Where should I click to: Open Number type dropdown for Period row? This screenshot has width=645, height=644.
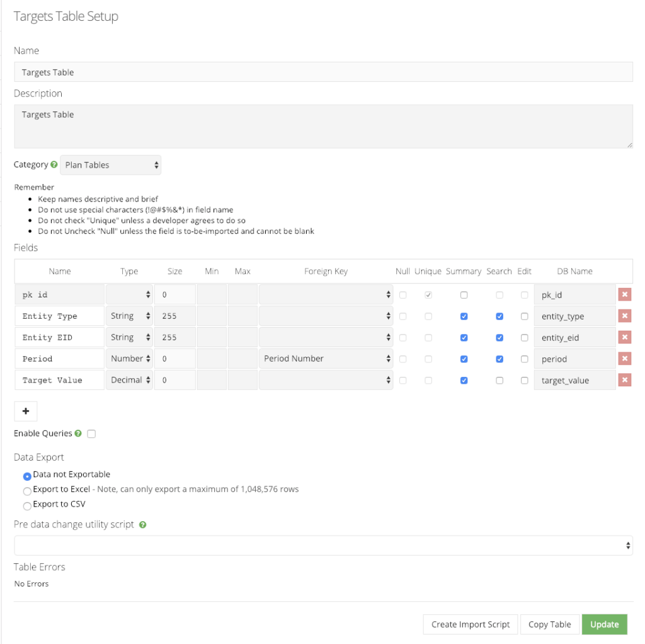pos(129,359)
